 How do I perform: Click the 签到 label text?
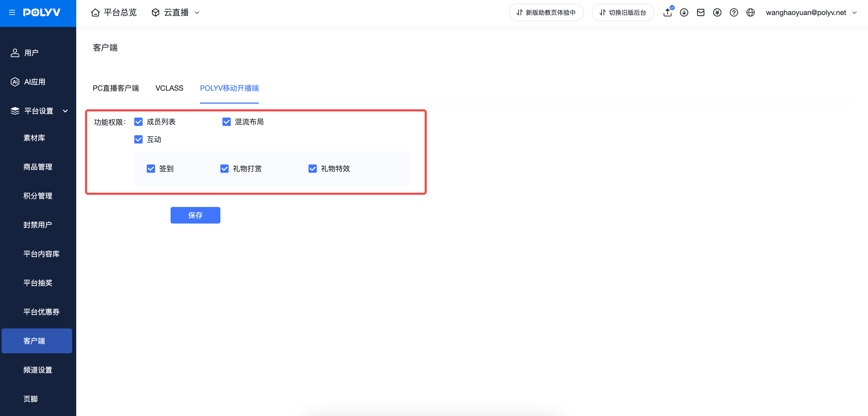[x=166, y=169]
